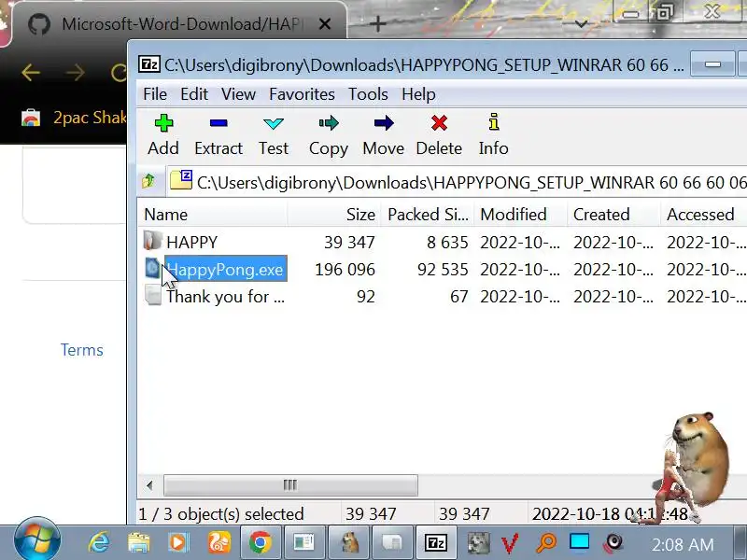Click the hamster taskbar icon
747x560 pixels.
tap(349, 542)
